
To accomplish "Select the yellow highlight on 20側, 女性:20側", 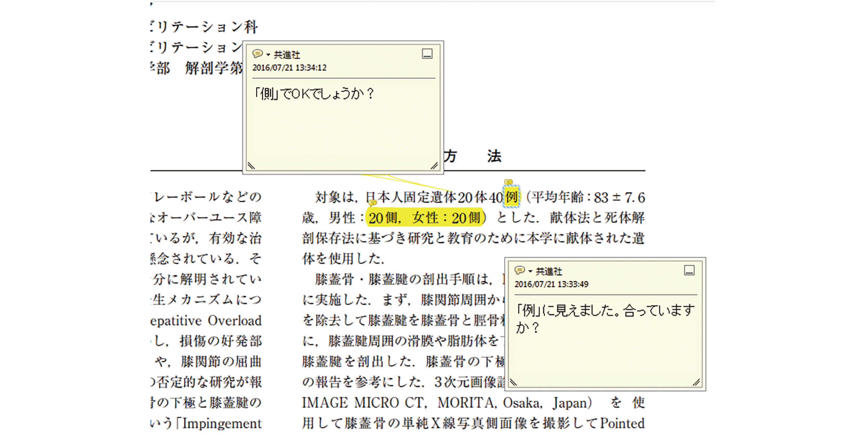I will click(x=425, y=218).
